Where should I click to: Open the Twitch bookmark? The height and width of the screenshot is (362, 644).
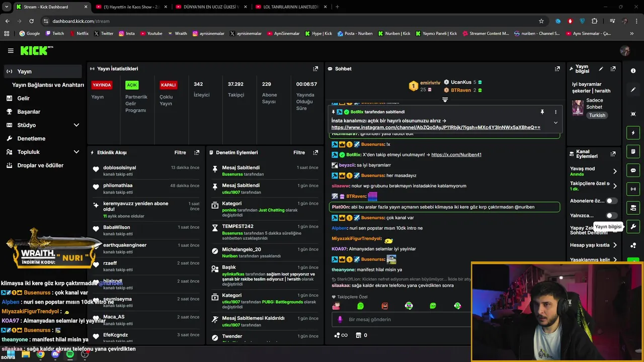(55, 34)
